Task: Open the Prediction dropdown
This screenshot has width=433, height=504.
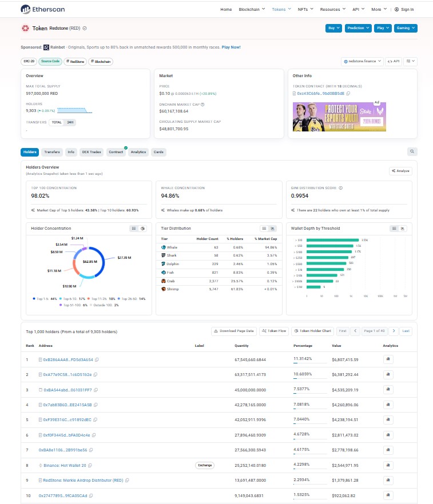Action: click(x=358, y=29)
